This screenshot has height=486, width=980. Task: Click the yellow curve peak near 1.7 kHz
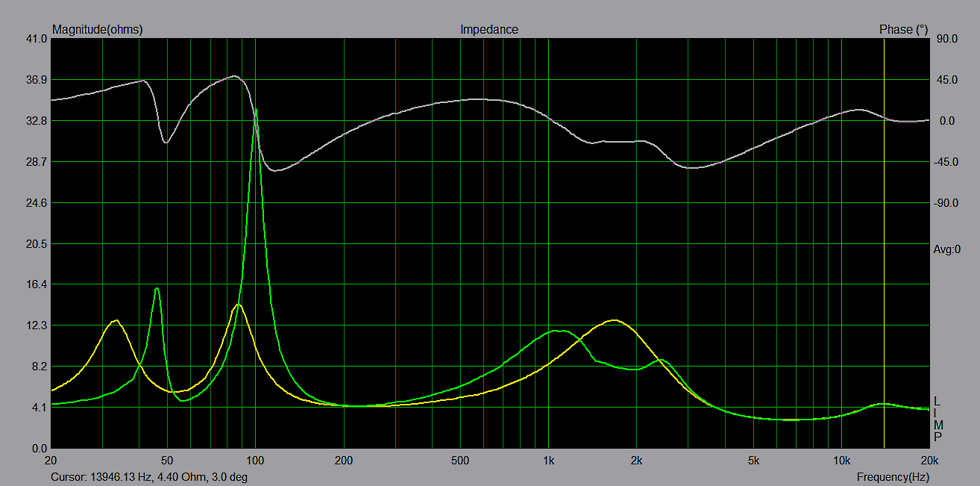pyautogui.click(x=614, y=320)
